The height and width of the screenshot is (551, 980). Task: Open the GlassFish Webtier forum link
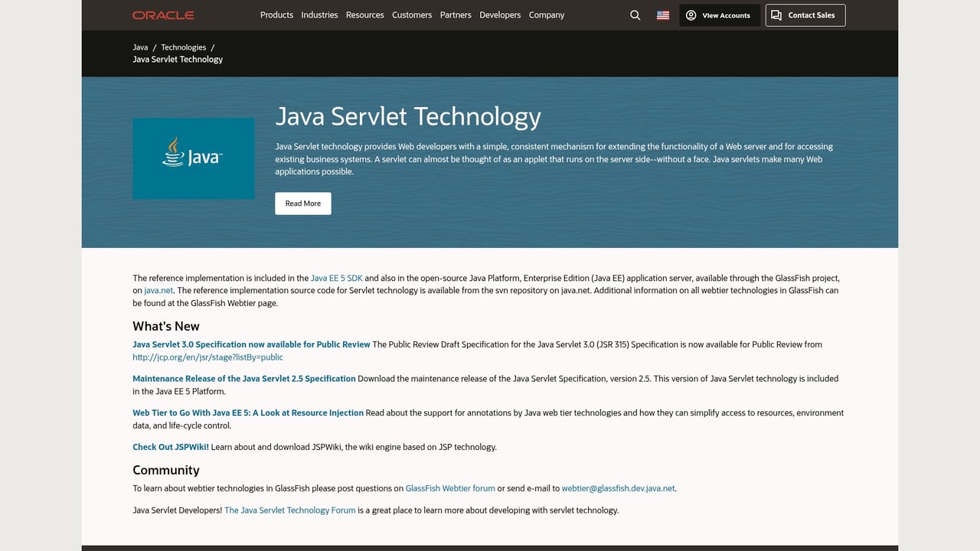(449, 488)
